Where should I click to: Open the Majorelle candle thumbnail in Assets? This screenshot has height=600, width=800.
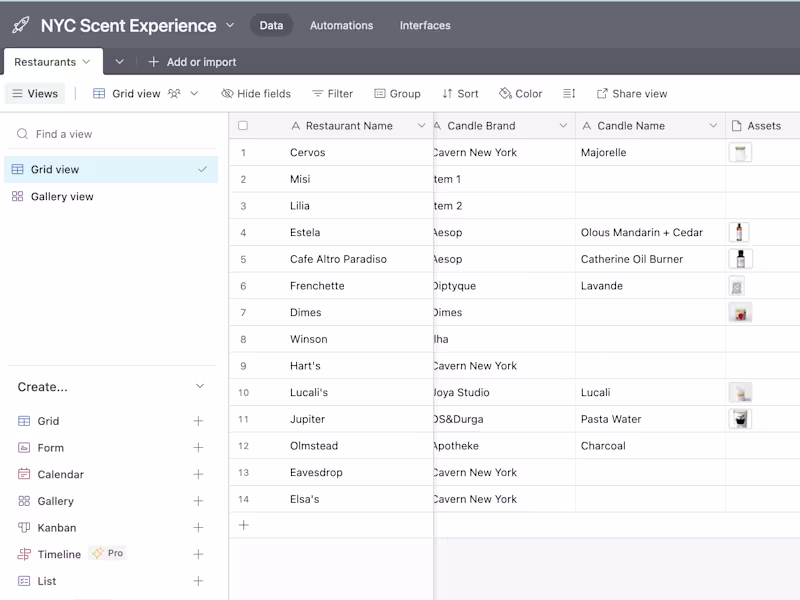click(x=740, y=152)
